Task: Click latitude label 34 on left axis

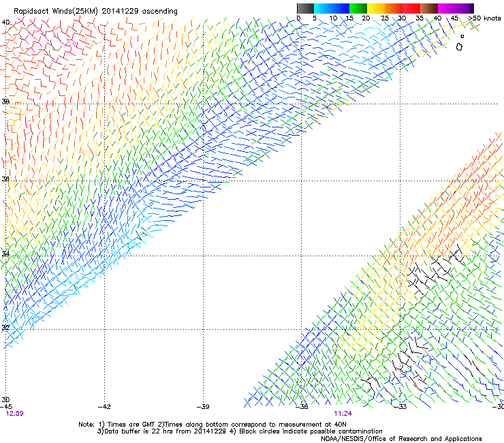Action: [x=5, y=254]
